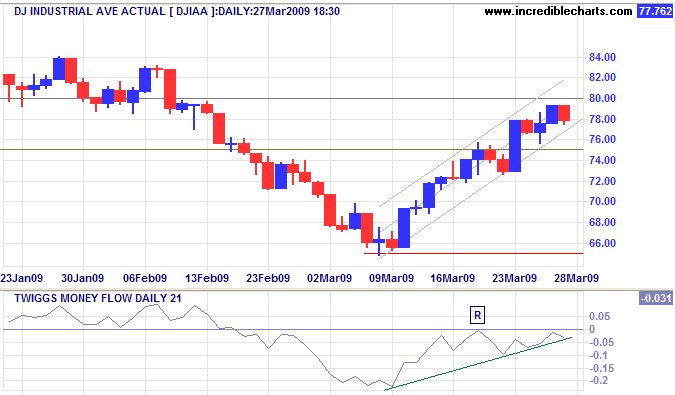Select the green trendline on money flow
This screenshot has width=675, height=395.
pos(478,364)
